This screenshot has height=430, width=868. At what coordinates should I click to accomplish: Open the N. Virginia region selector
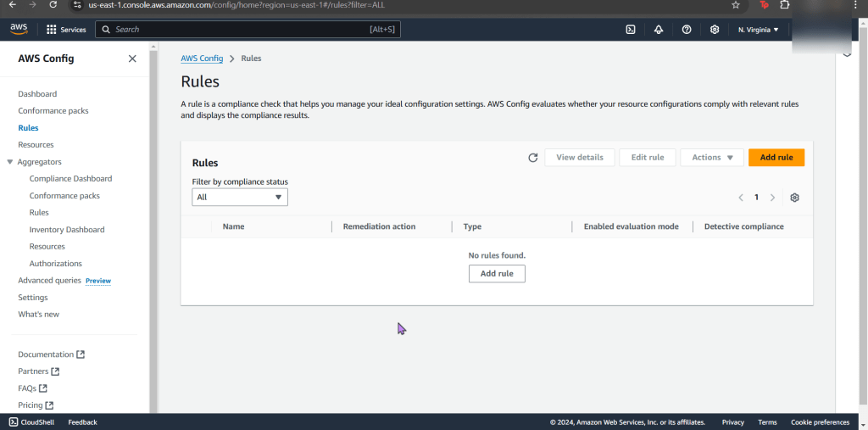click(758, 30)
